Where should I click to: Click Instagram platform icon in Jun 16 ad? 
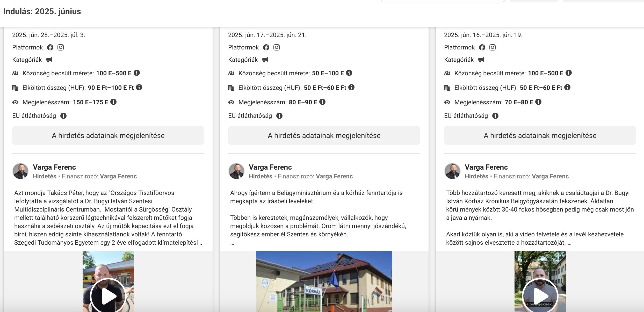point(493,47)
